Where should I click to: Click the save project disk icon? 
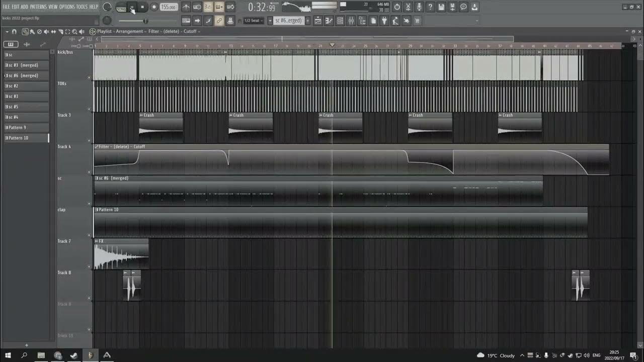pyautogui.click(x=441, y=7)
